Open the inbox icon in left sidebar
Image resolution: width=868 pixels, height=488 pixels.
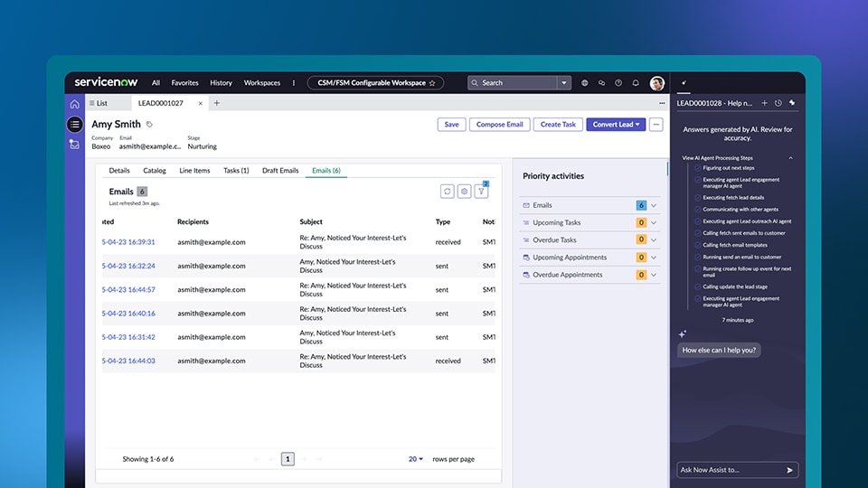pos(74,145)
